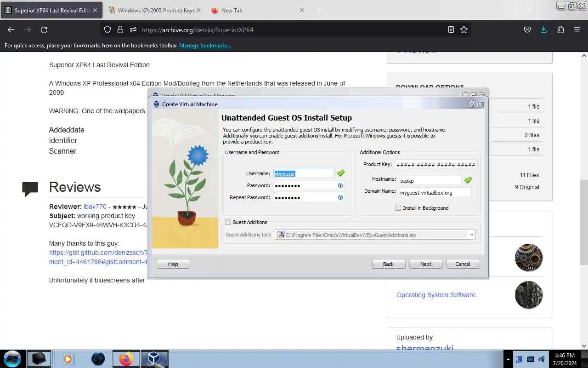The image size is (588, 368).
Task: Switch to Superior XP64 Last Revival tab
Action: point(51,10)
